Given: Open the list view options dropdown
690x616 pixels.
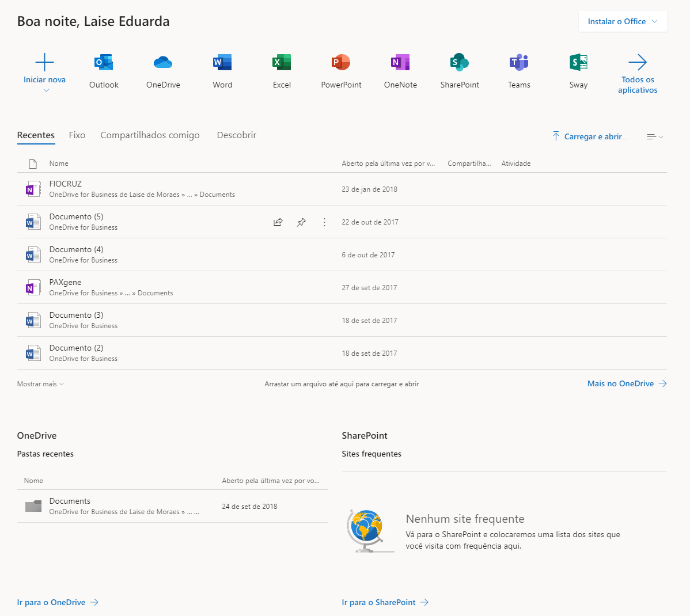Looking at the screenshot, I should pyautogui.click(x=655, y=137).
